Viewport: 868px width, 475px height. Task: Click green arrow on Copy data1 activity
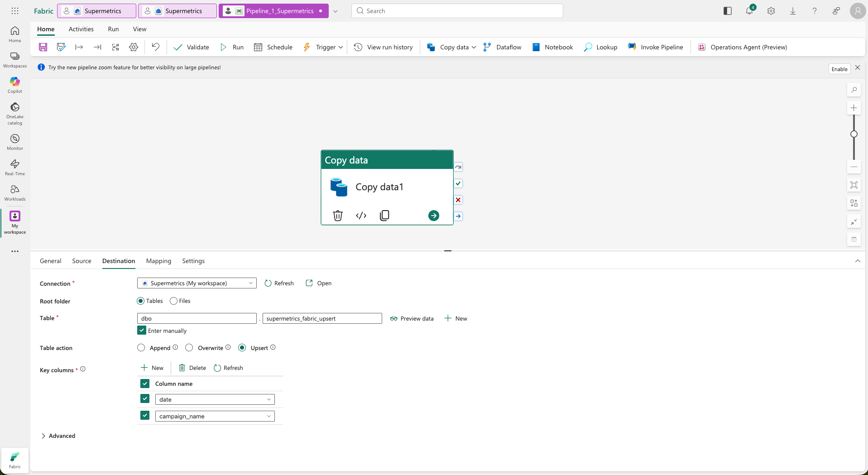[434, 216]
